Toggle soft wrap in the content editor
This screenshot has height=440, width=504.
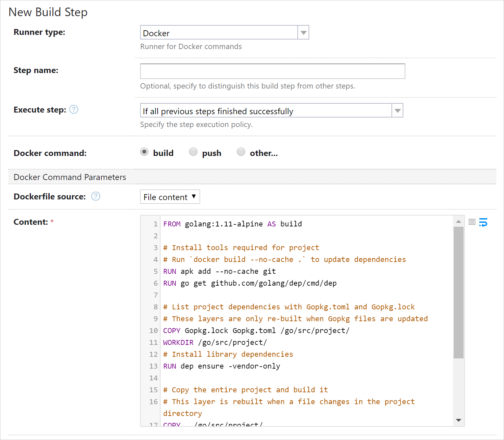pyautogui.click(x=483, y=222)
